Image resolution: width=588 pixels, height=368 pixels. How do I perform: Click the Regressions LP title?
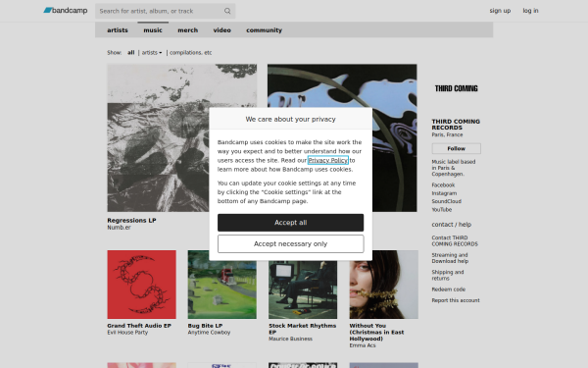coord(131,220)
